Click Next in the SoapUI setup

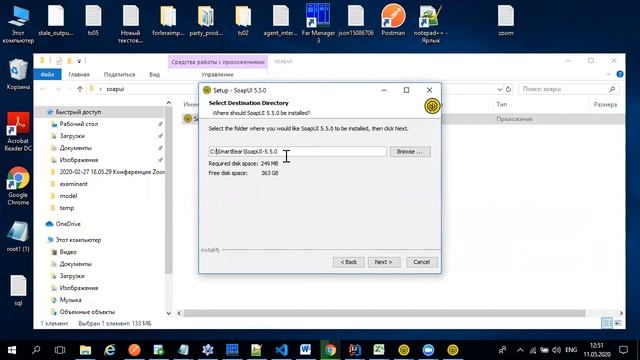point(383,262)
